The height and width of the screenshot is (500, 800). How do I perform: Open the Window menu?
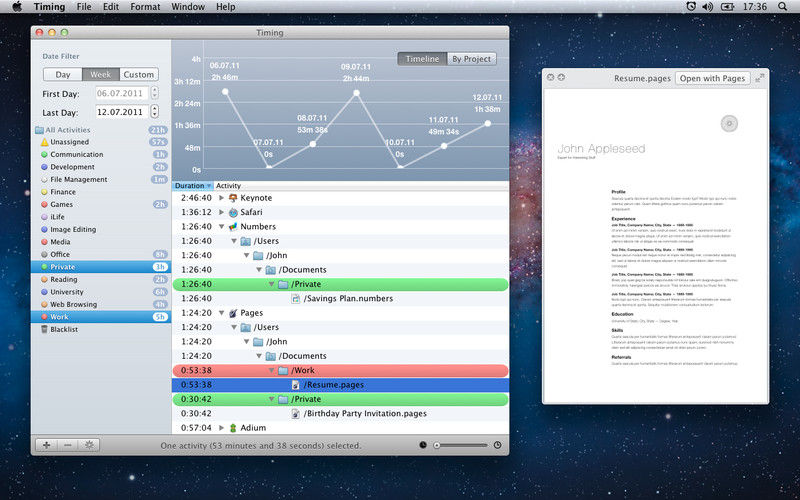pyautogui.click(x=188, y=7)
